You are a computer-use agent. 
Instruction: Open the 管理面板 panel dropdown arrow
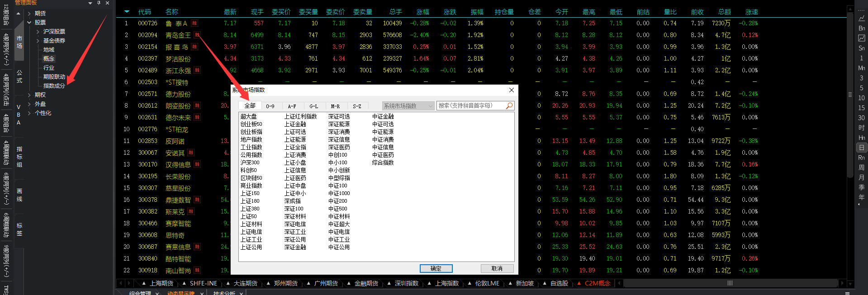[x=90, y=3]
